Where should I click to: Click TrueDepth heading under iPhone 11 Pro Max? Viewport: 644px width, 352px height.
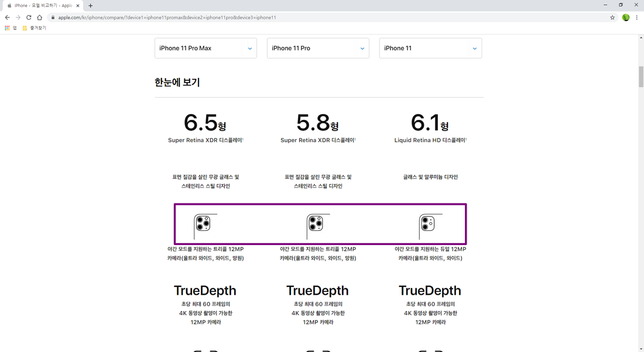[x=205, y=291]
